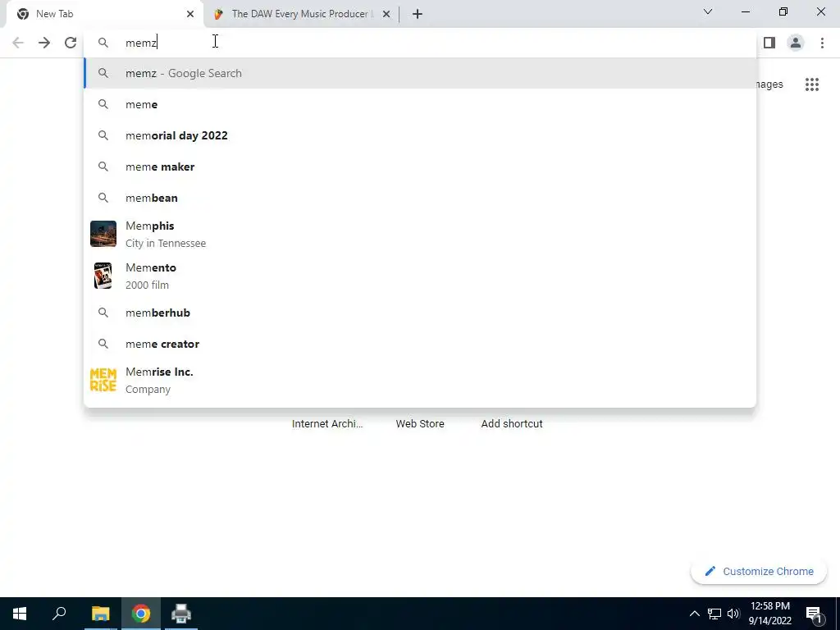Screen dimensions: 840x630
Task: Click the Chrome taskbar icon
Action: pyautogui.click(x=141, y=614)
